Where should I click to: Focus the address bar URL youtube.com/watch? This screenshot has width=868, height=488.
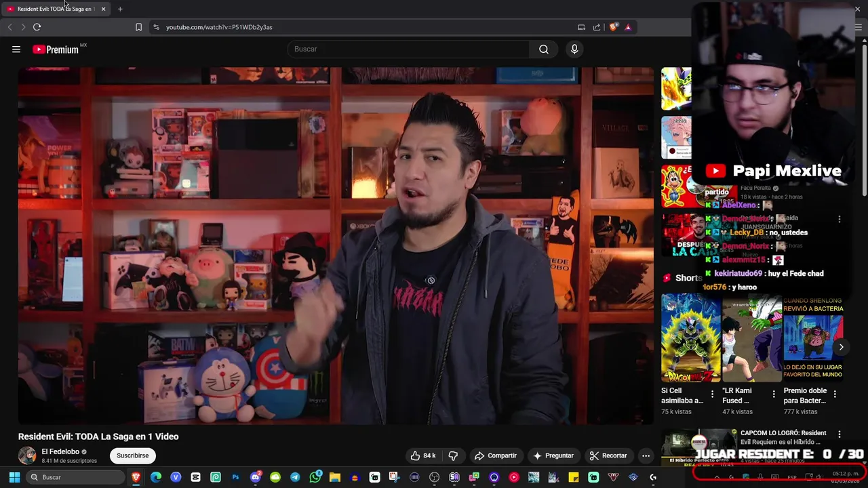click(219, 27)
